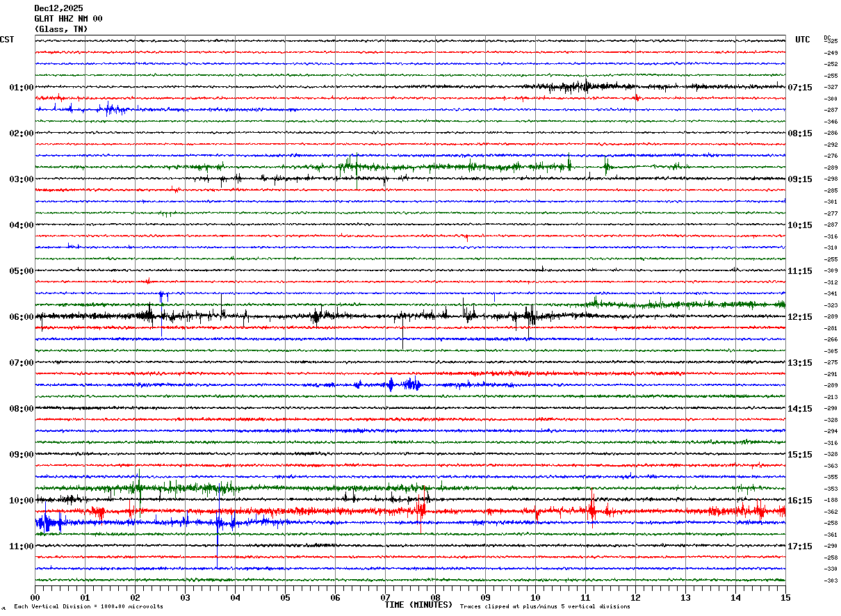Viewport: 841px width, 616px height.
Task: Click the date label Dec12,2025
Action: [x=58, y=8]
